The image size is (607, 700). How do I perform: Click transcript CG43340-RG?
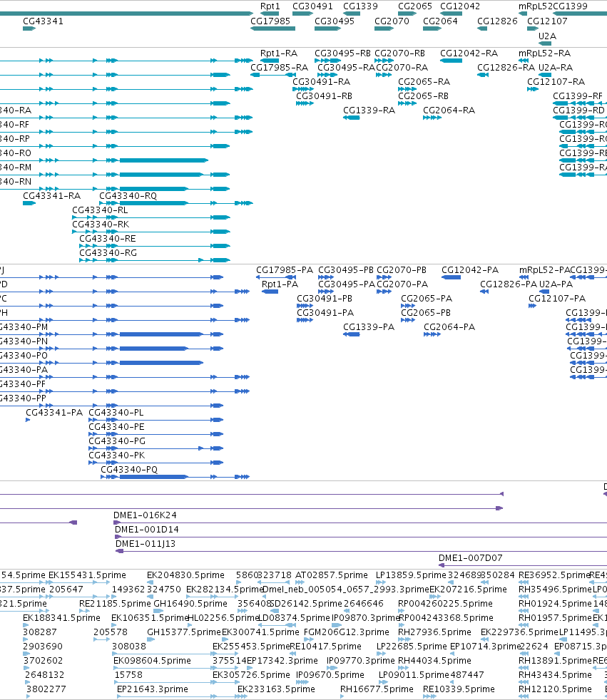[108, 253]
